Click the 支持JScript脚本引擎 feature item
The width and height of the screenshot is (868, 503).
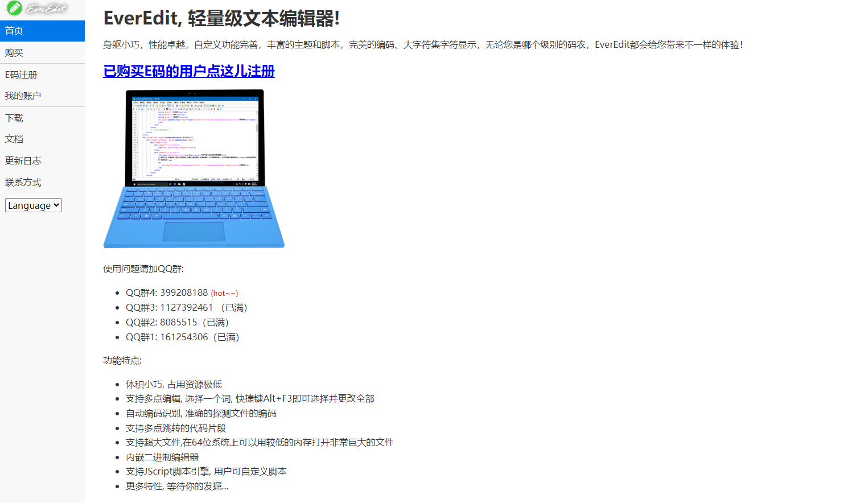pos(206,471)
